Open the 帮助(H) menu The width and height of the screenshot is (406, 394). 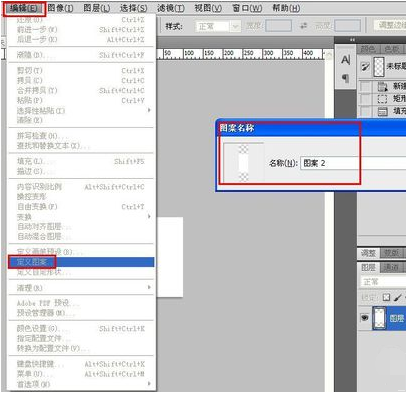[x=286, y=8]
